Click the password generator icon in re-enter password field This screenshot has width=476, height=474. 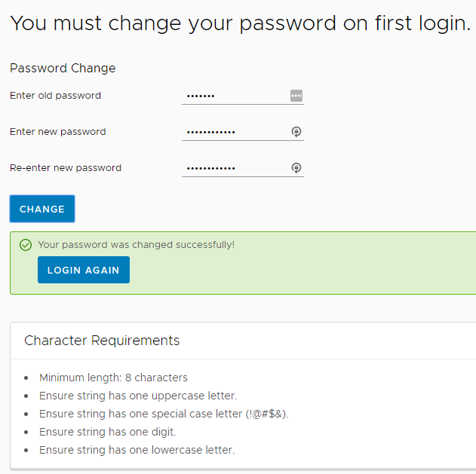pos(296,168)
